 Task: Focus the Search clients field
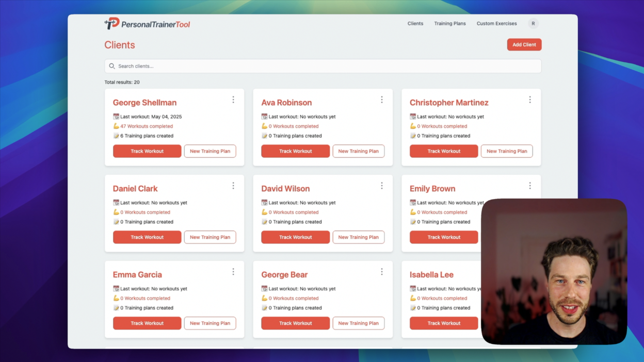[323, 66]
